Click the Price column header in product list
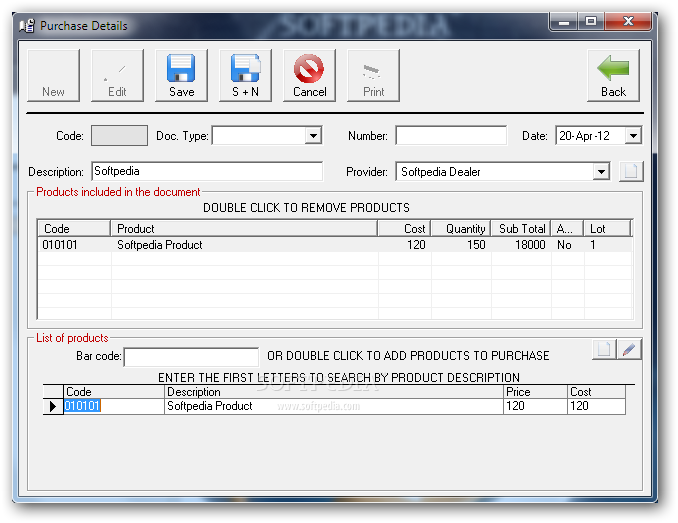 pyautogui.click(x=535, y=392)
